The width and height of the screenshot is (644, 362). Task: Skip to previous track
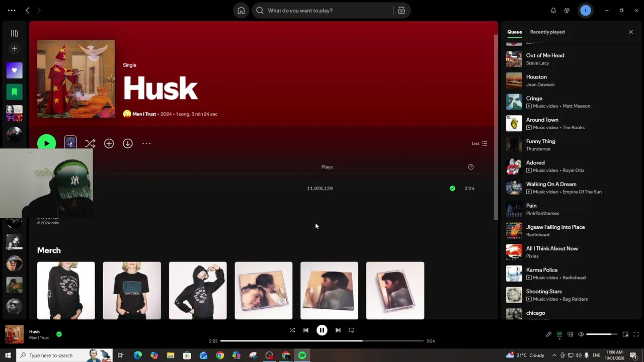[x=306, y=330]
